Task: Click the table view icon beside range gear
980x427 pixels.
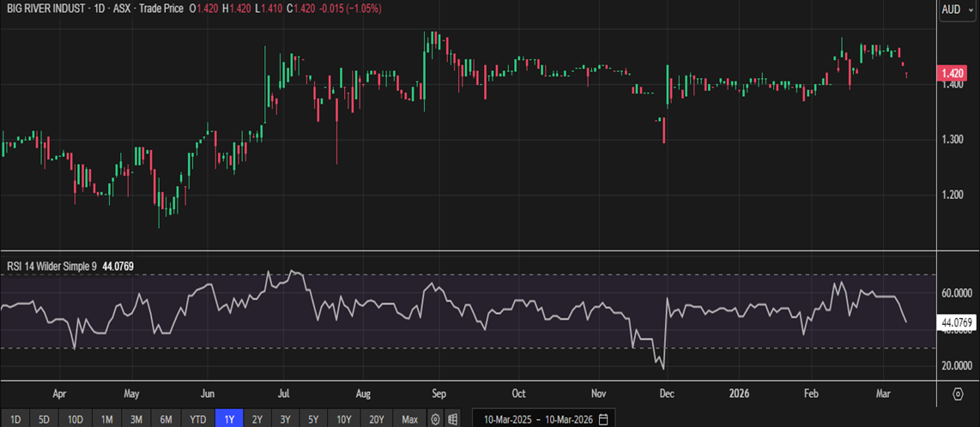Action: click(x=453, y=419)
